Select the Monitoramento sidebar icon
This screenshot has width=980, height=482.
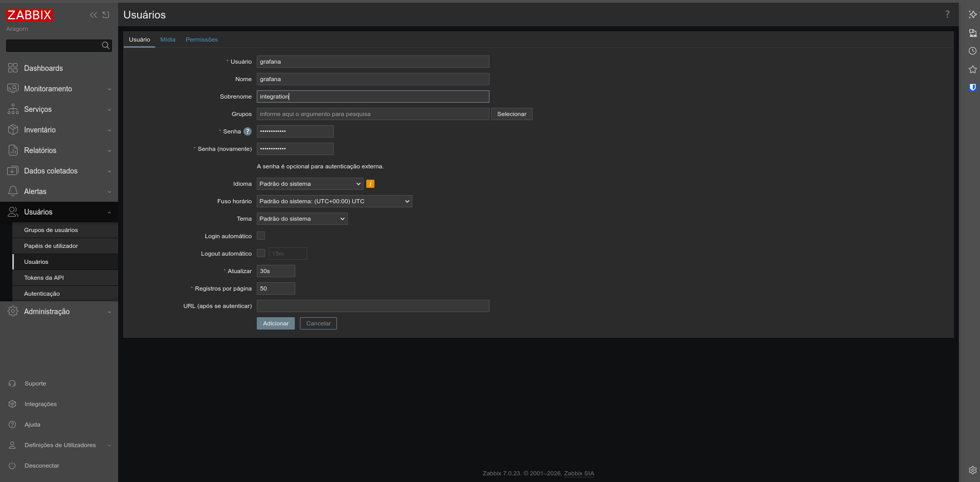tap(13, 88)
